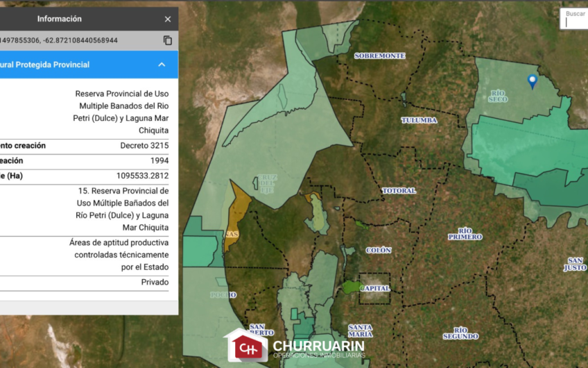
Task: Select the RÍO SEGUNDO department label
Action: click(x=460, y=333)
